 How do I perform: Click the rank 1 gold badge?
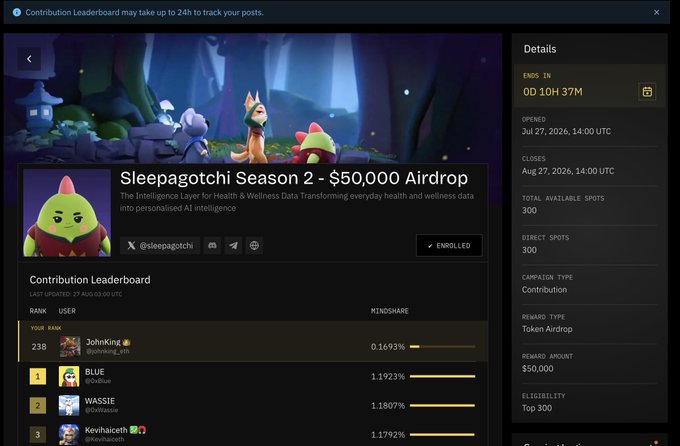(x=38, y=376)
